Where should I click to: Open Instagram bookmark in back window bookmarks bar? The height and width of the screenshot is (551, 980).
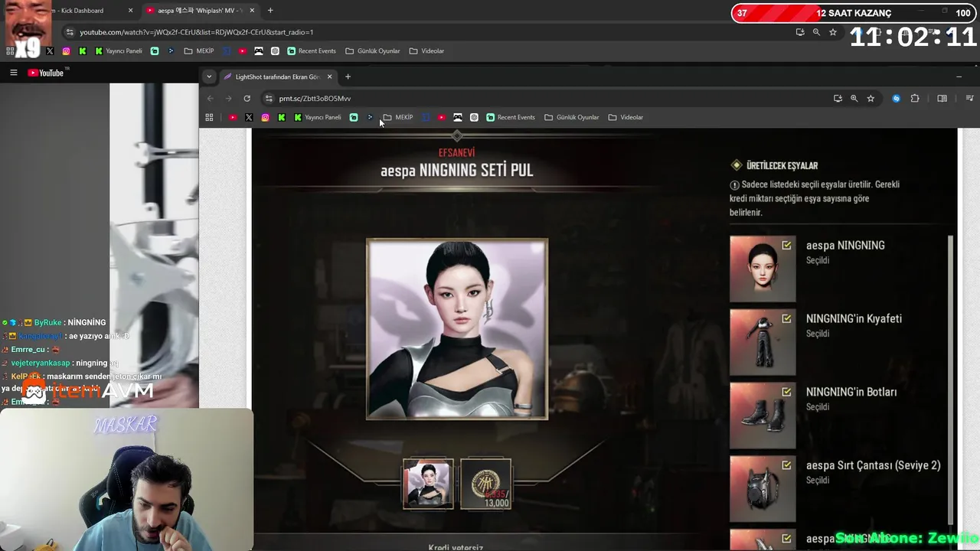(x=66, y=51)
